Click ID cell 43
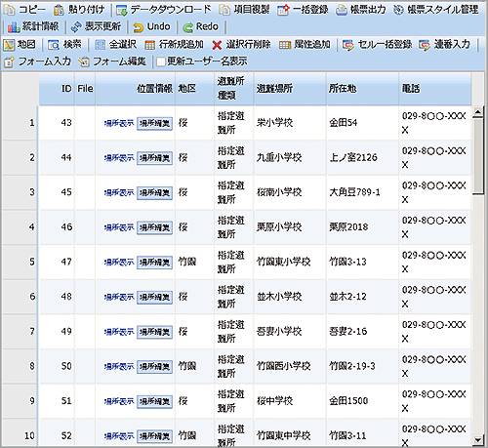Image resolution: width=488 pixels, height=448 pixels. click(58, 123)
